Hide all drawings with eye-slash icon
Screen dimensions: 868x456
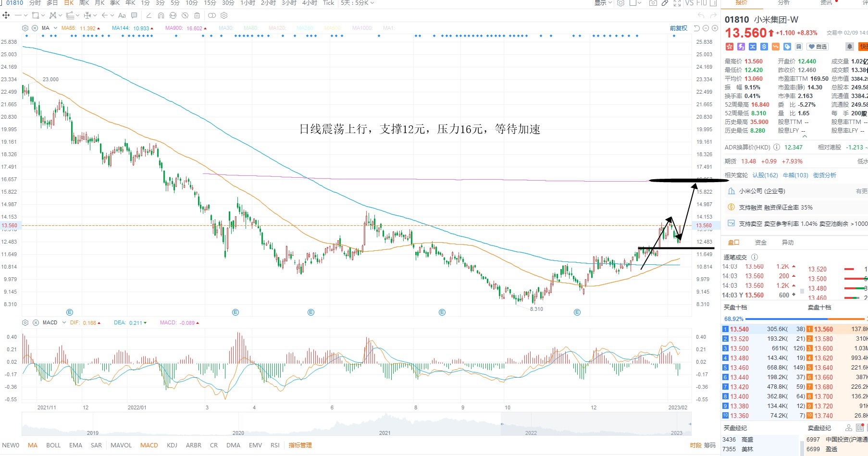click(x=185, y=15)
